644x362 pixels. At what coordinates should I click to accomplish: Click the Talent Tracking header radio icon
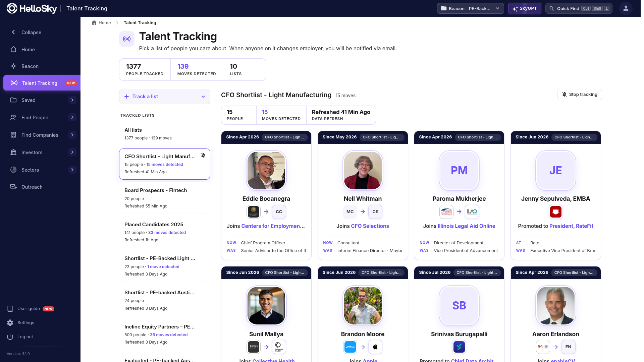[127, 39]
